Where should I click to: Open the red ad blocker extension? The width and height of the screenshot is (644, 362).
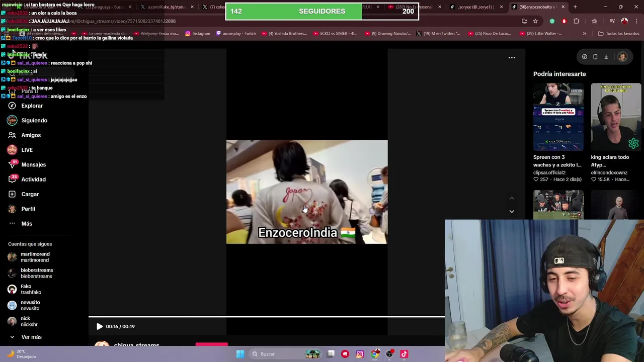coord(564,21)
